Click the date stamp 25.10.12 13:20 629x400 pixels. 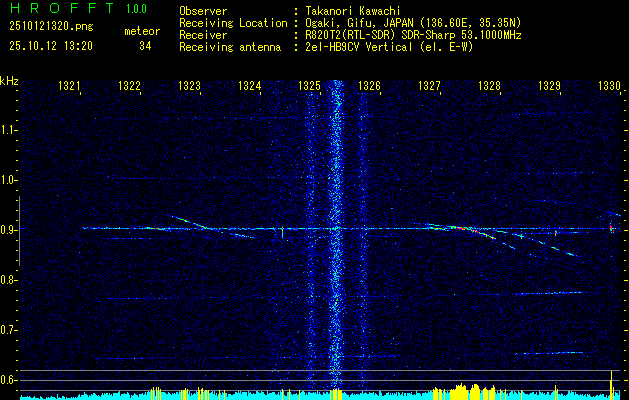coord(51,46)
